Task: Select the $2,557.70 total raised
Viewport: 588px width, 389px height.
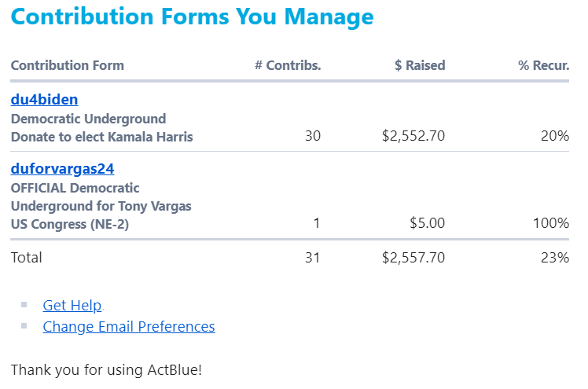Action: 413,257
